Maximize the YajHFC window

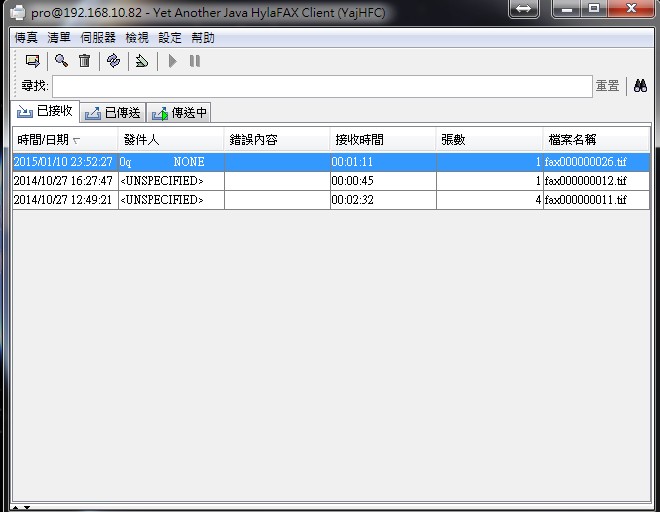coord(594,9)
